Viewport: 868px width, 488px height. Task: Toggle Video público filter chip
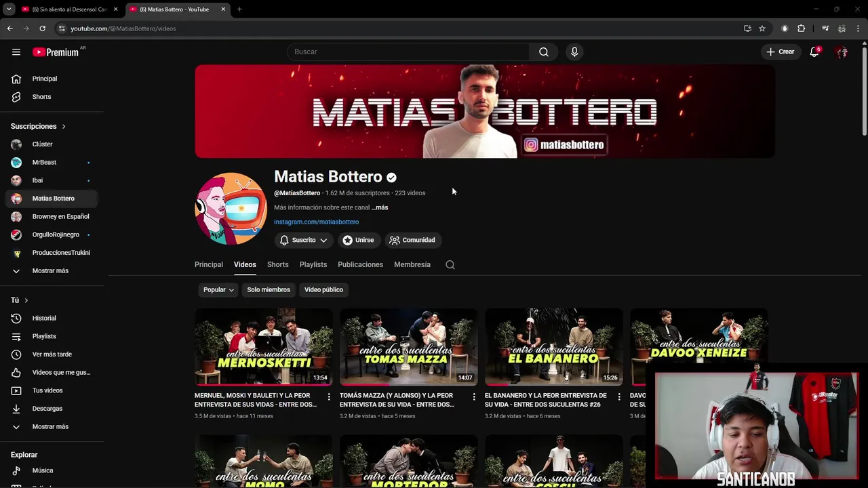[323, 289]
